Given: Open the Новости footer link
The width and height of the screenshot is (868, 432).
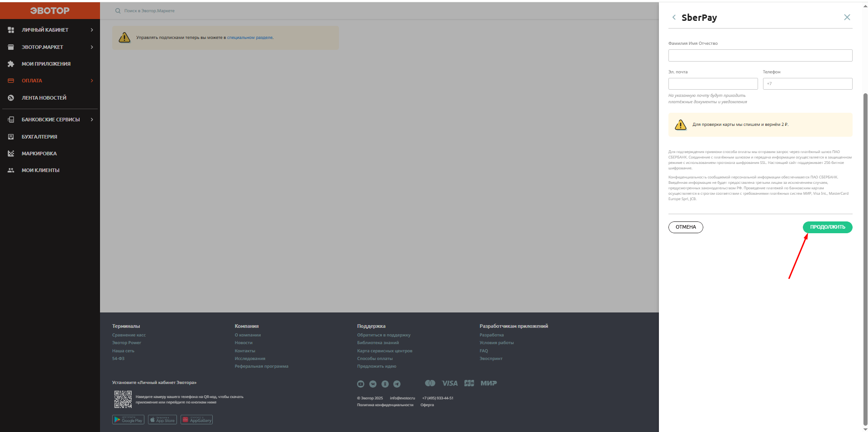Looking at the screenshot, I should click(x=243, y=343).
